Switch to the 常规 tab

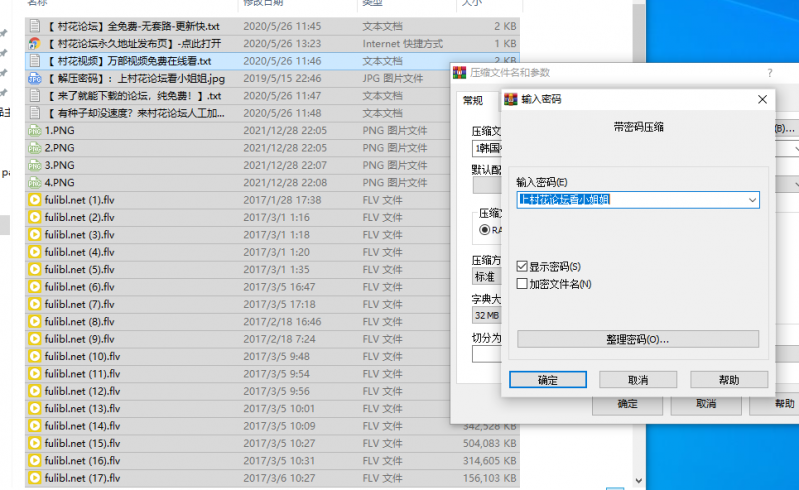coord(472,100)
